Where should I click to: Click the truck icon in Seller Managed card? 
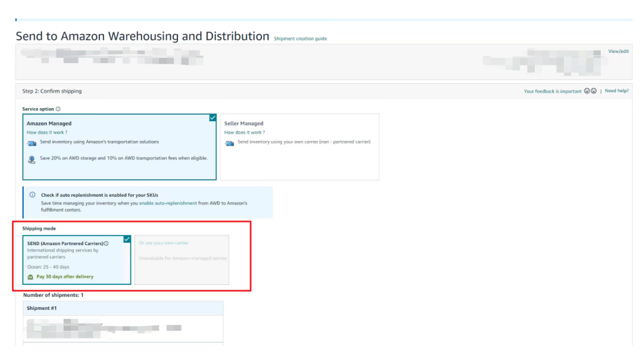tap(229, 143)
